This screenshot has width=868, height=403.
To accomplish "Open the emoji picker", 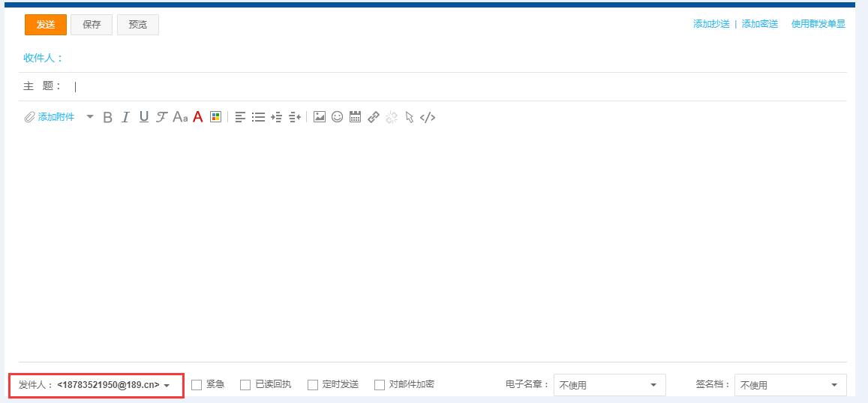I will click(x=338, y=117).
